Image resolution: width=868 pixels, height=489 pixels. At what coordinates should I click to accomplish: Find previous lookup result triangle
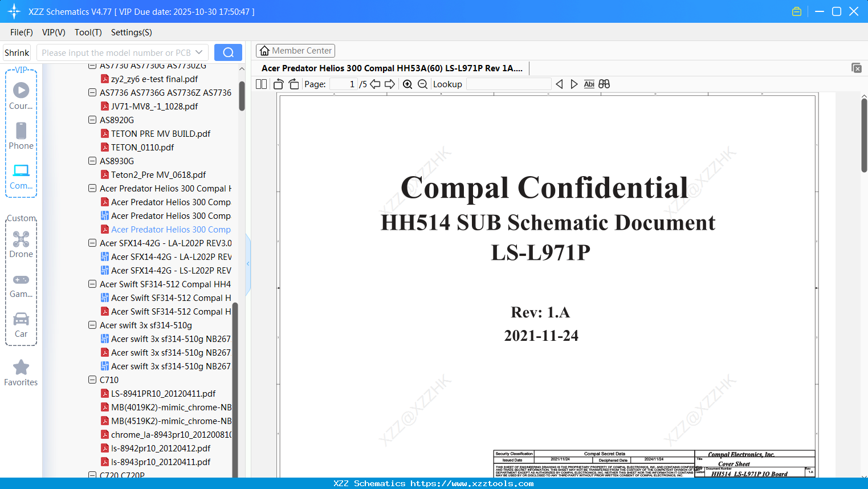click(x=559, y=84)
